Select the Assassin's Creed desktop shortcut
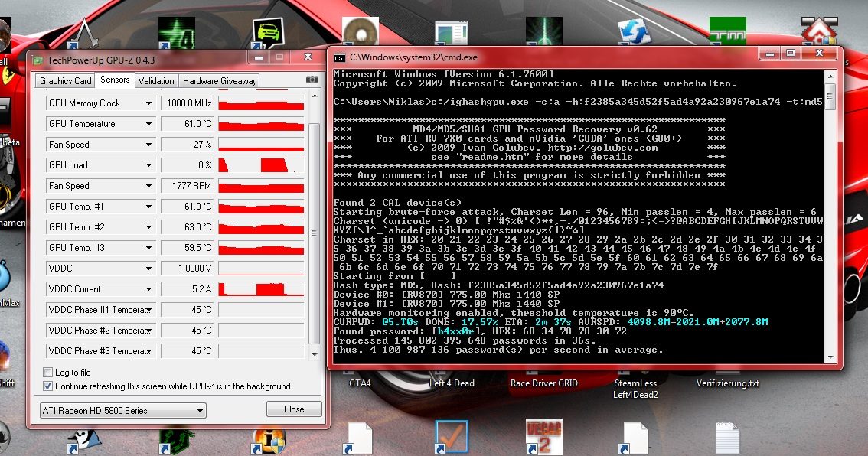Viewport: 868px width, 456px height. [84, 33]
